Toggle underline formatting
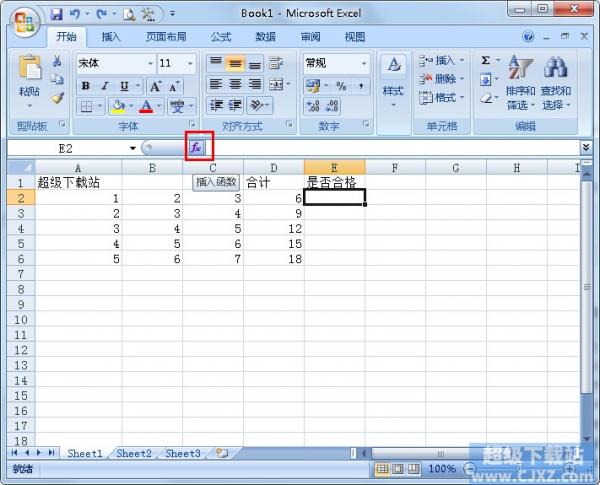Screen dimensions: 600x485 tap(124, 86)
